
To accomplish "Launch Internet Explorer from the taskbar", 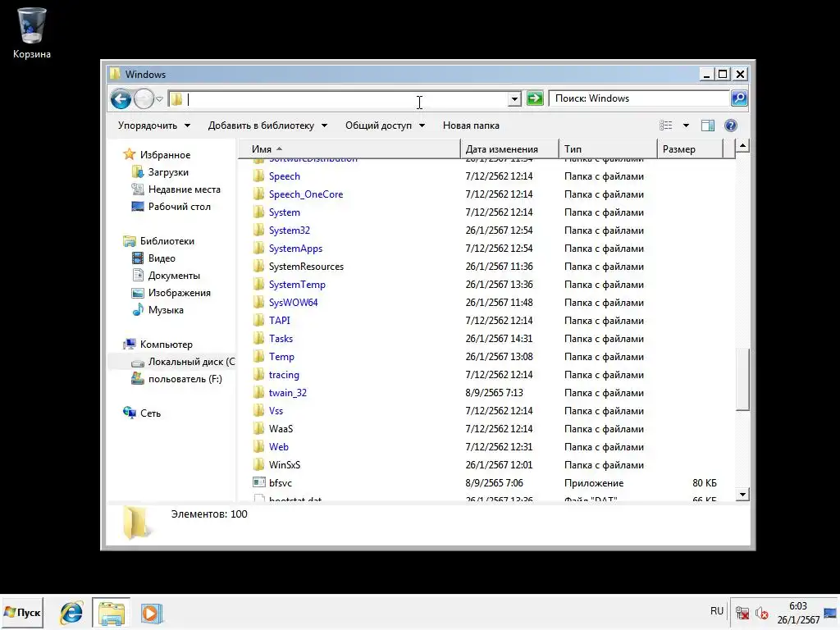I will click(x=71, y=613).
